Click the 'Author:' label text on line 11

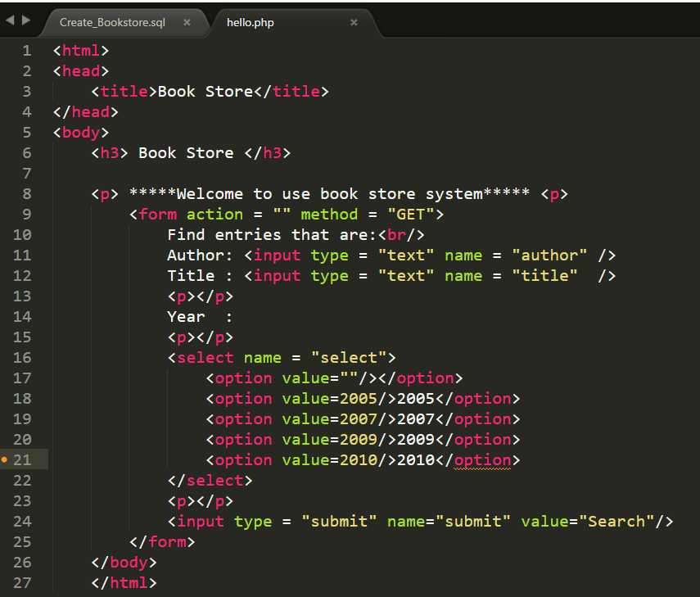(200, 256)
